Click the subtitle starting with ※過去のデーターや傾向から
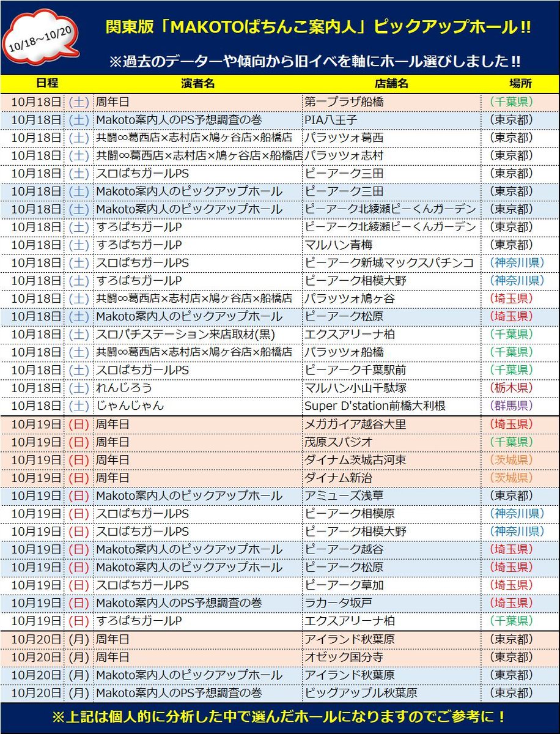 pyautogui.click(x=315, y=61)
